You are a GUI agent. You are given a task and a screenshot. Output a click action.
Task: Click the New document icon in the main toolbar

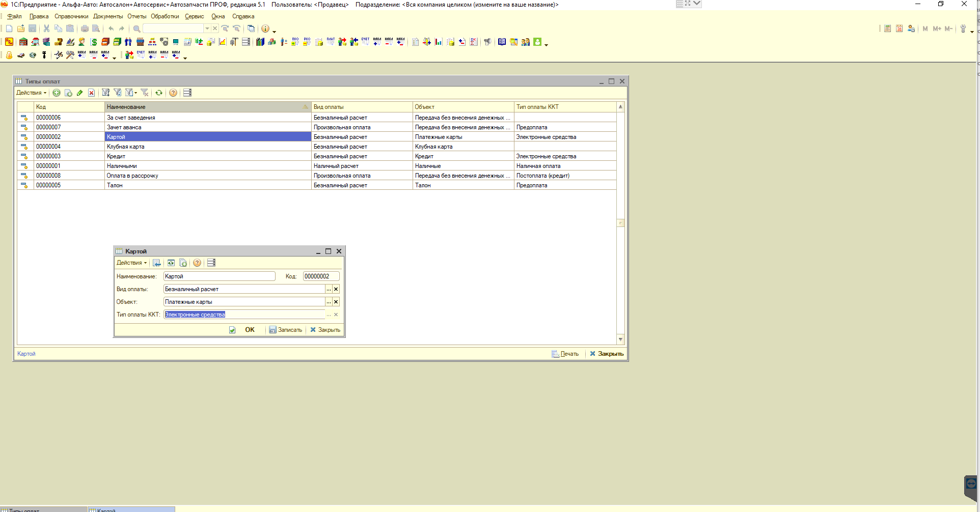pyautogui.click(x=9, y=29)
